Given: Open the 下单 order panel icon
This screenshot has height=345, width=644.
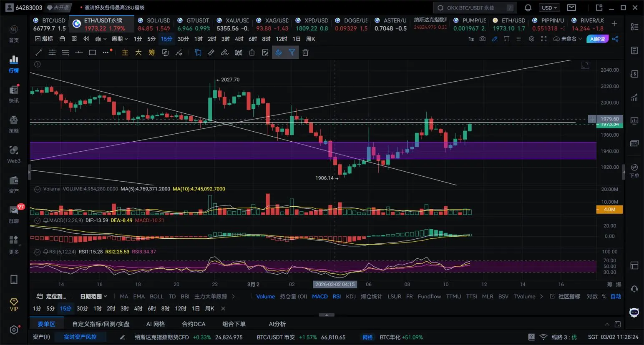Looking at the screenshot, I should point(634,170).
